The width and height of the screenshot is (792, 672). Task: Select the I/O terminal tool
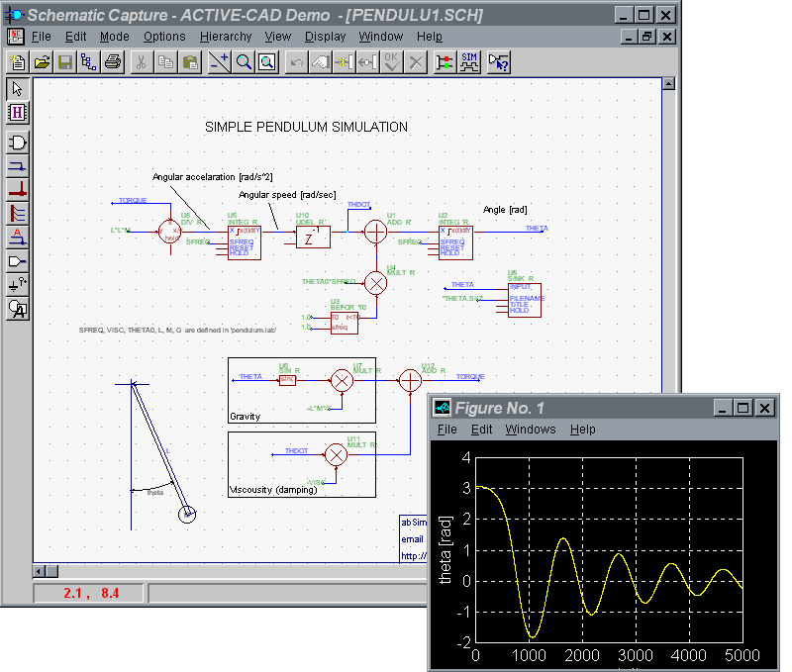coord(17,260)
